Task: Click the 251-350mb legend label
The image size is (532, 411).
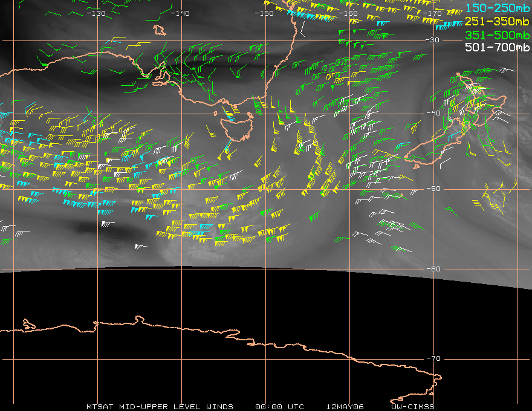Action: point(497,21)
